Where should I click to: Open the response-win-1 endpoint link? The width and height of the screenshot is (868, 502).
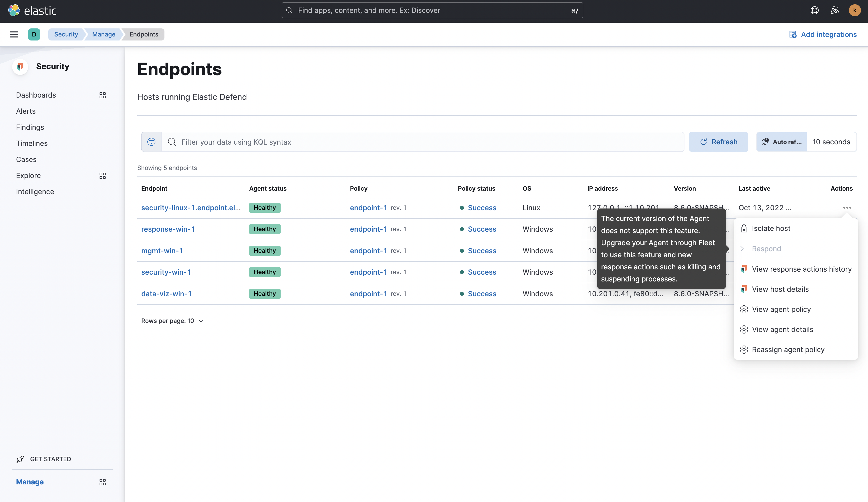tap(168, 229)
